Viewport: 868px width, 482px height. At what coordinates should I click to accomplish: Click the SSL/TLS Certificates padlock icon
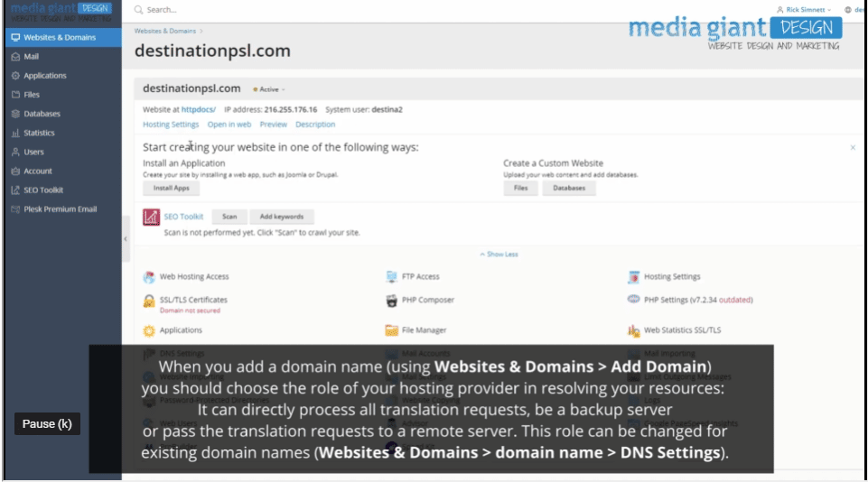pos(149,301)
